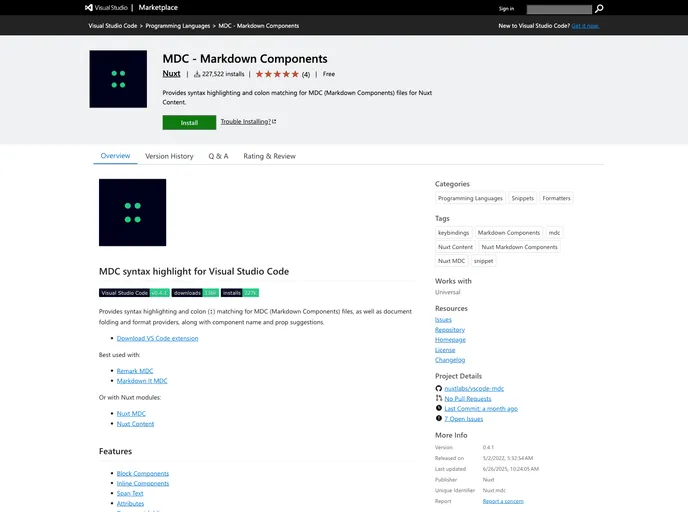Click the green Install button
The height and width of the screenshot is (512, 688).
tap(189, 122)
